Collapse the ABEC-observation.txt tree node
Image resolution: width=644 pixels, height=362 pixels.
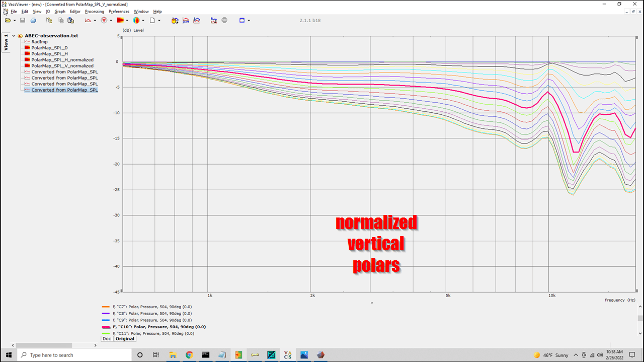[x=14, y=36]
